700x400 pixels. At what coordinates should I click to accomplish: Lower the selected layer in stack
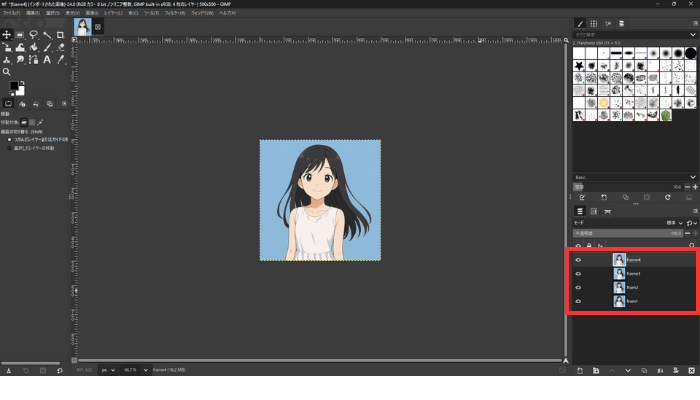pos(628,371)
